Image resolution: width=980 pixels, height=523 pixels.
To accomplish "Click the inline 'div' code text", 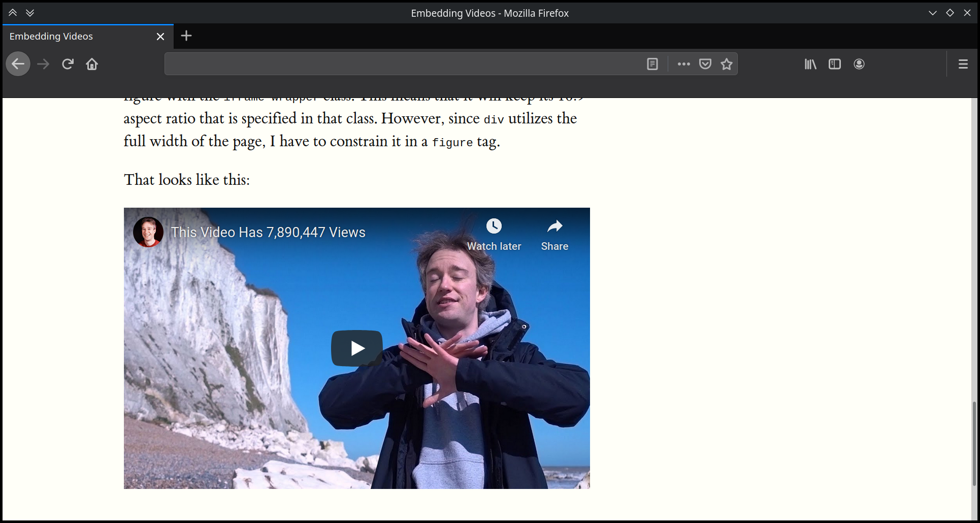I will click(x=494, y=120).
